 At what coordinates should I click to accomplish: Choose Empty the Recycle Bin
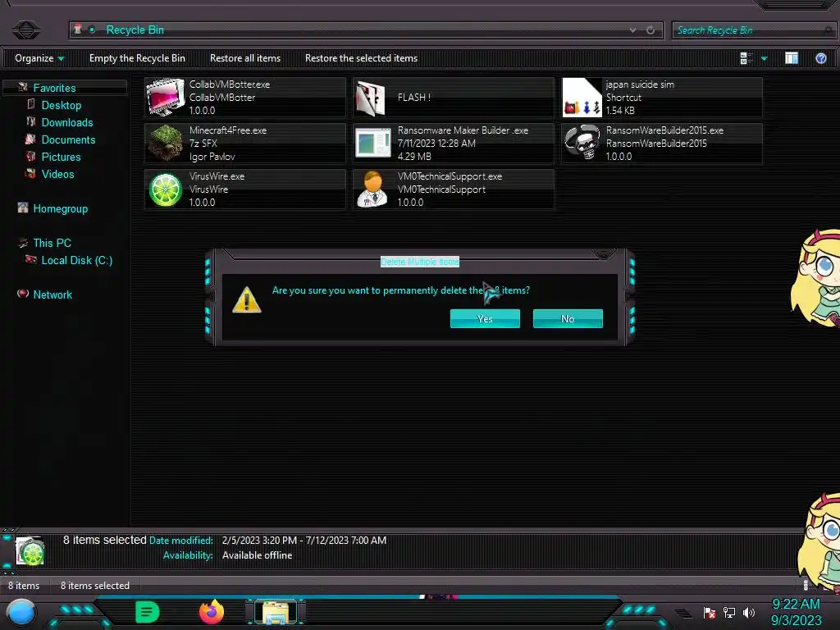137,58
